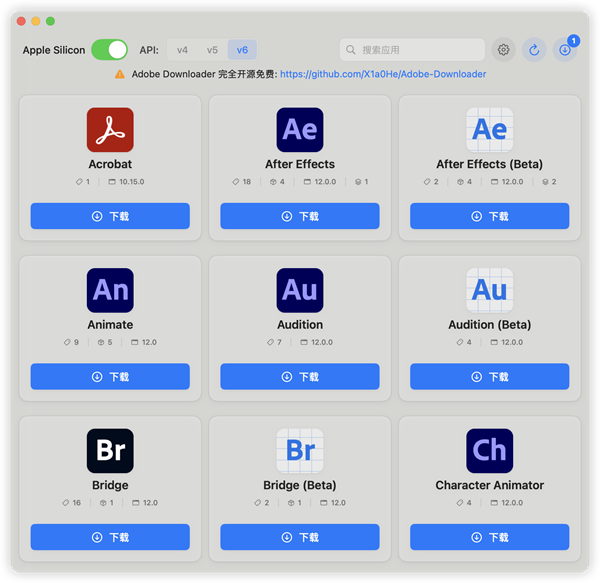Viewport: 600px width, 583px height.
Task: Click the Acrobat app icon
Action: tap(110, 130)
